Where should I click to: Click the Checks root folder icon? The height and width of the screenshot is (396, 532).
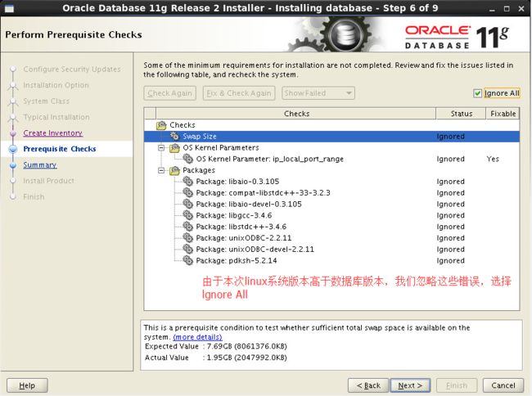(x=161, y=125)
